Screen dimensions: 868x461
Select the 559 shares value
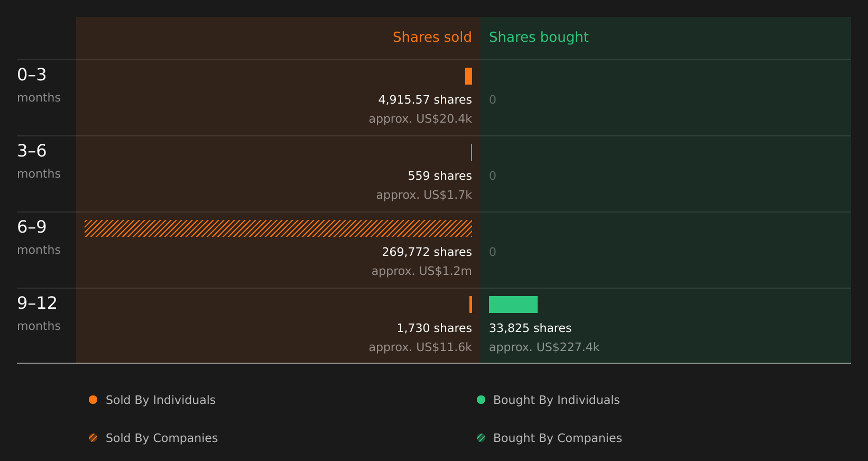pos(440,176)
